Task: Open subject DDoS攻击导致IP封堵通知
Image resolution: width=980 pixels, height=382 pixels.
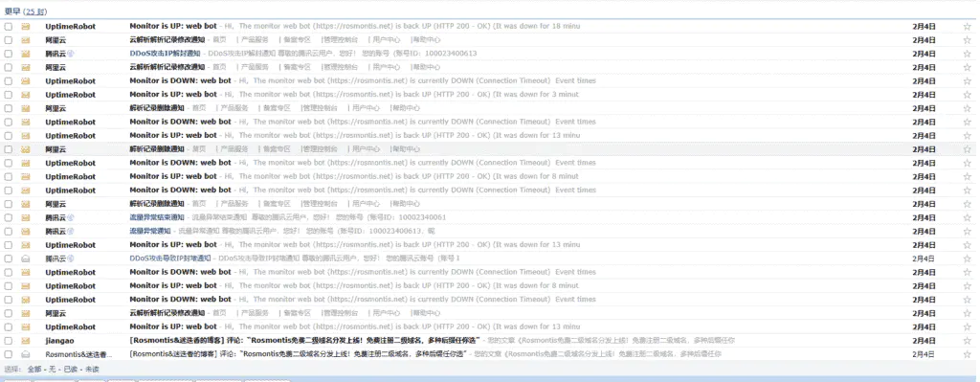Action: coord(170,258)
